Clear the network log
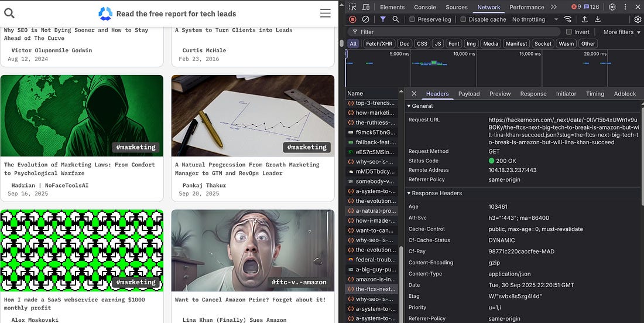 pyautogui.click(x=365, y=19)
